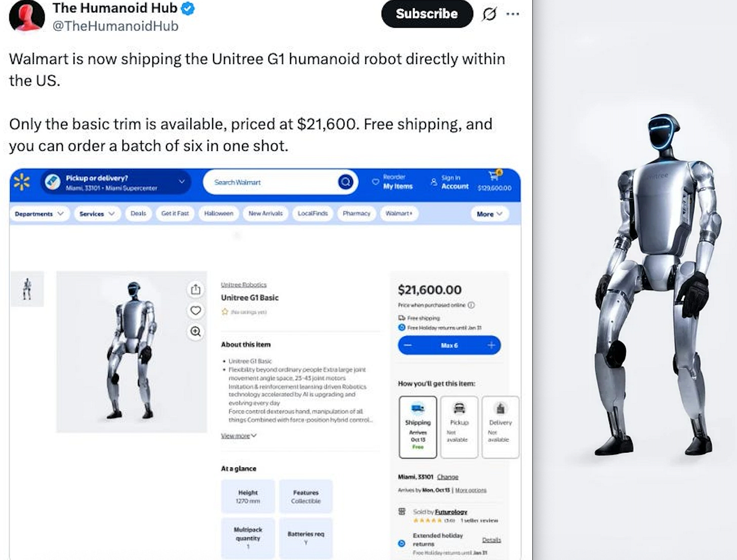Expand the Services dropdown
This screenshot has width=737, height=560.
97,214
